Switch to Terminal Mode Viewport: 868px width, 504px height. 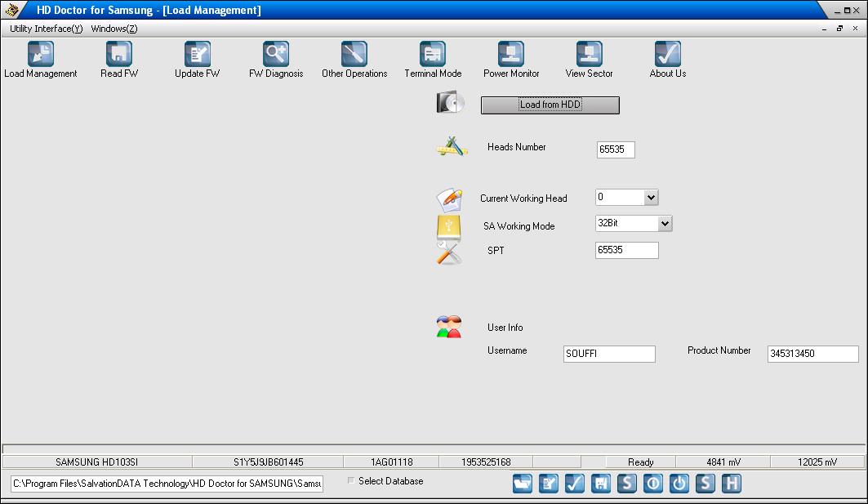pyautogui.click(x=432, y=54)
